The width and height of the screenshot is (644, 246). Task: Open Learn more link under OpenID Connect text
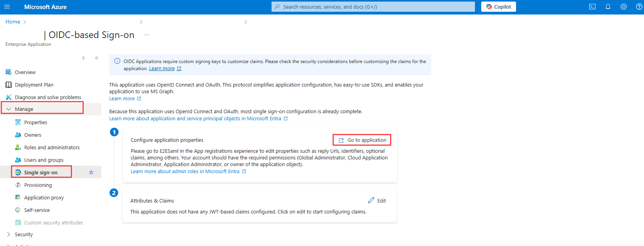point(125,99)
